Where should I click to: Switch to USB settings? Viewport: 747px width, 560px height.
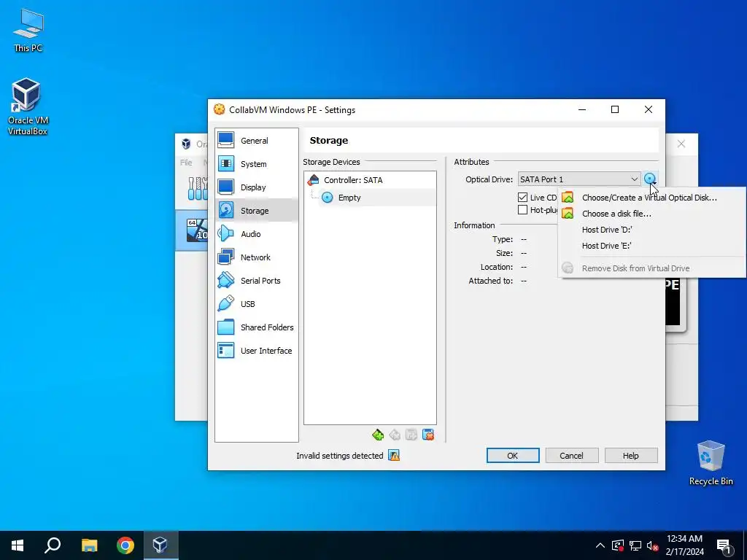click(256, 304)
